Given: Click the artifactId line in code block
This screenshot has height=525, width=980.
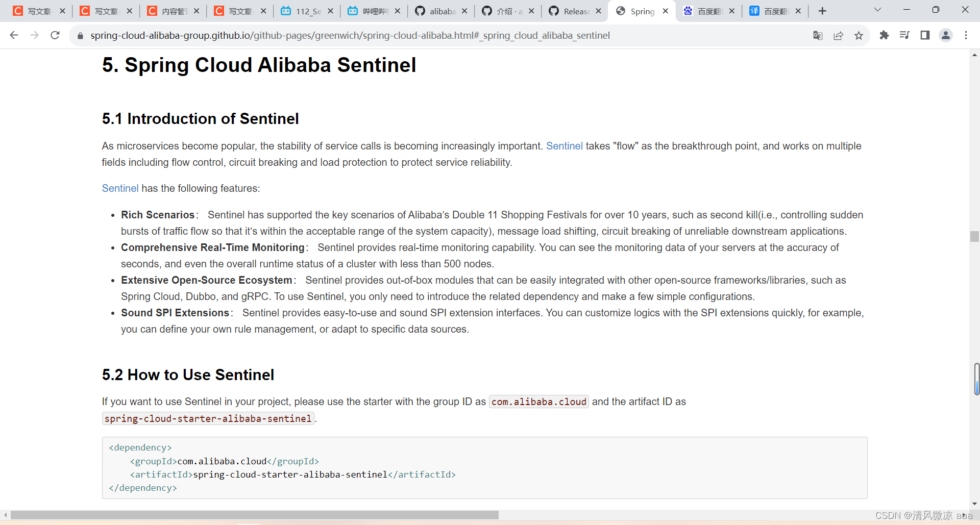Looking at the screenshot, I should click(x=292, y=474).
